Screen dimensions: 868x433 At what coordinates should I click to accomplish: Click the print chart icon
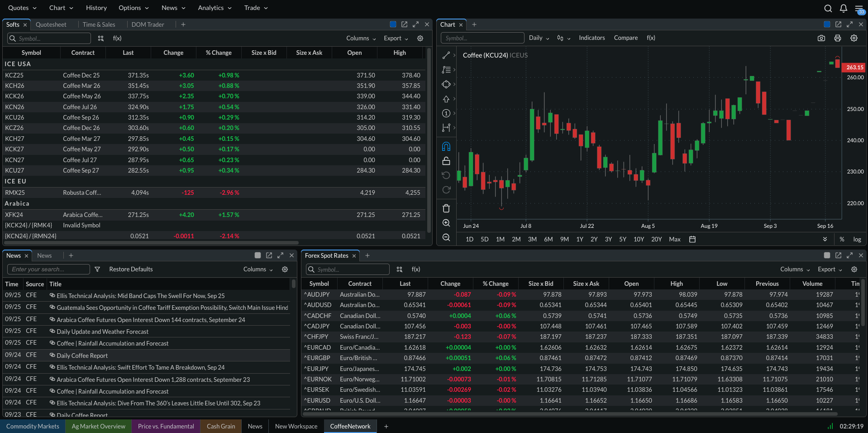pos(837,38)
